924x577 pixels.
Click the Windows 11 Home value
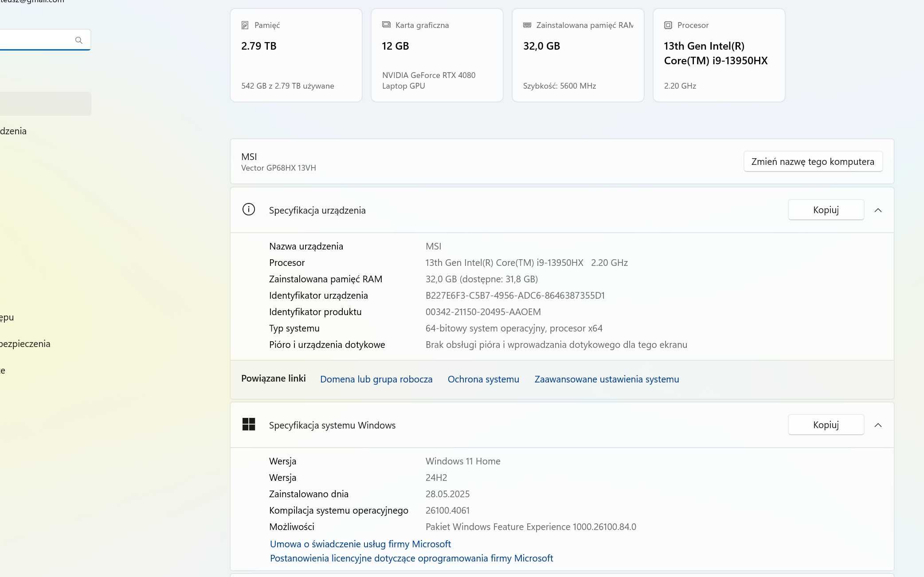[x=463, y=461]
